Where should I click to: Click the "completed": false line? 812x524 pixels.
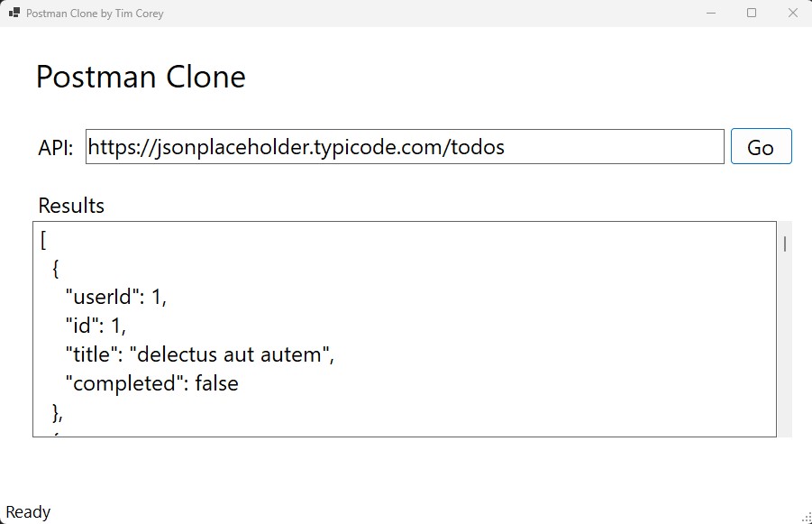[x=151, y=384]
